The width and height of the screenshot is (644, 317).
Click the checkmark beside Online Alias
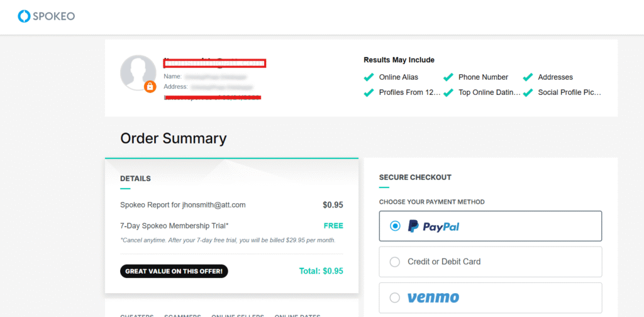[x=369, y=77]
